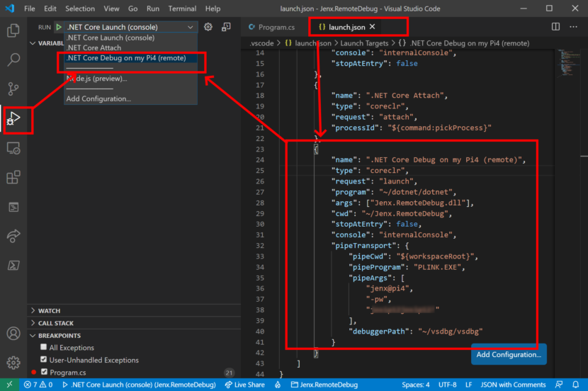
Task: Click the green Start Debugging play icon
Action: (x=59, y=27)
